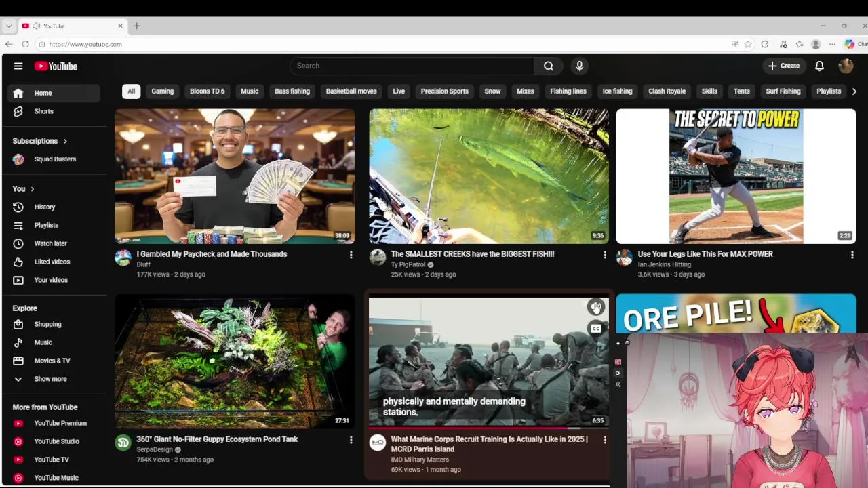The width and height of the screenshot is (868, 488).
Task: Open the browser profile icon
Action: point(816,44)
